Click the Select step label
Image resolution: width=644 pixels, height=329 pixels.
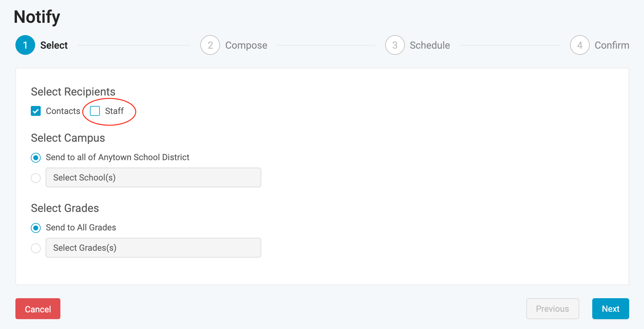pos(54,45)
